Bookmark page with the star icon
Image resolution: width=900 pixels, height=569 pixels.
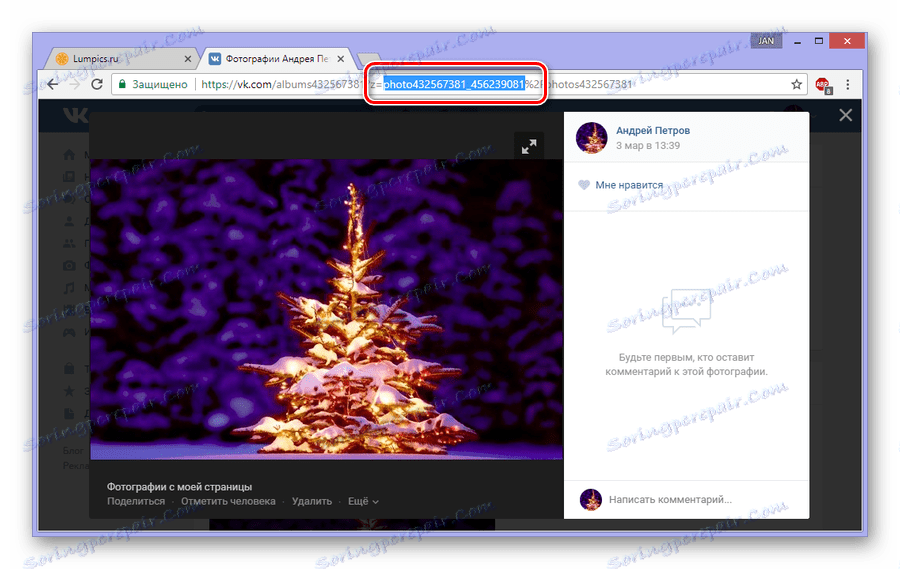(x=796, y=84)
